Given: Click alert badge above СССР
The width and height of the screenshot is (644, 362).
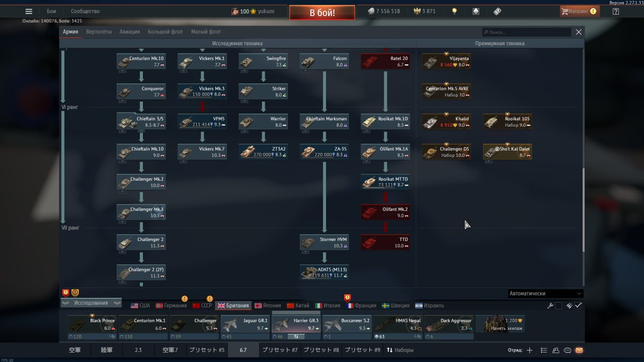Looking at the screenshot, I should pyautogui.click(x=210, y=299).
